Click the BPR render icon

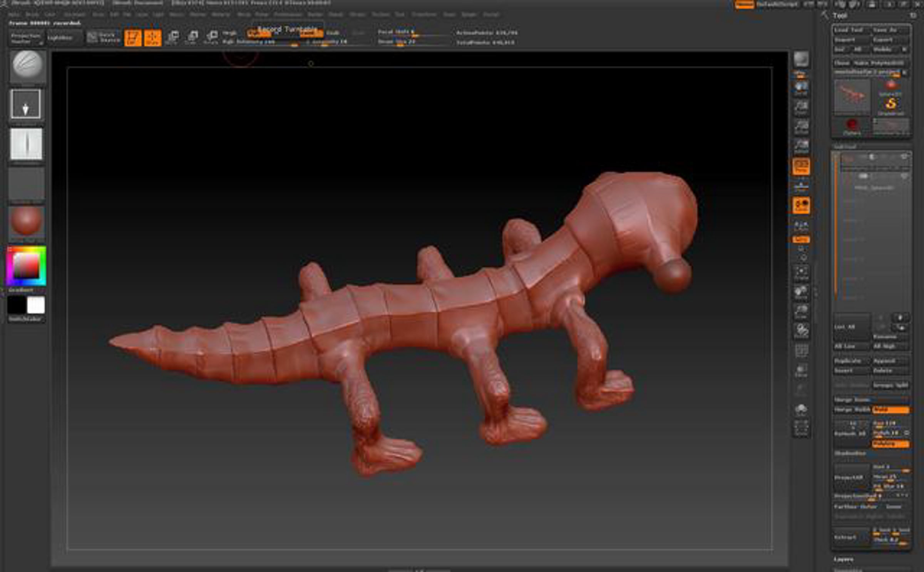coord(801,60)
